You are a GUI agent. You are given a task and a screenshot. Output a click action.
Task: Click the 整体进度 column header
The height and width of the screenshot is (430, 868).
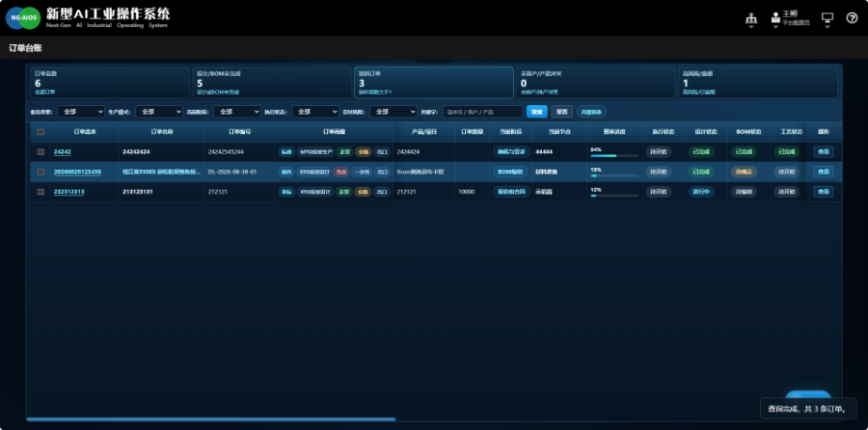[x=614, y=132]
